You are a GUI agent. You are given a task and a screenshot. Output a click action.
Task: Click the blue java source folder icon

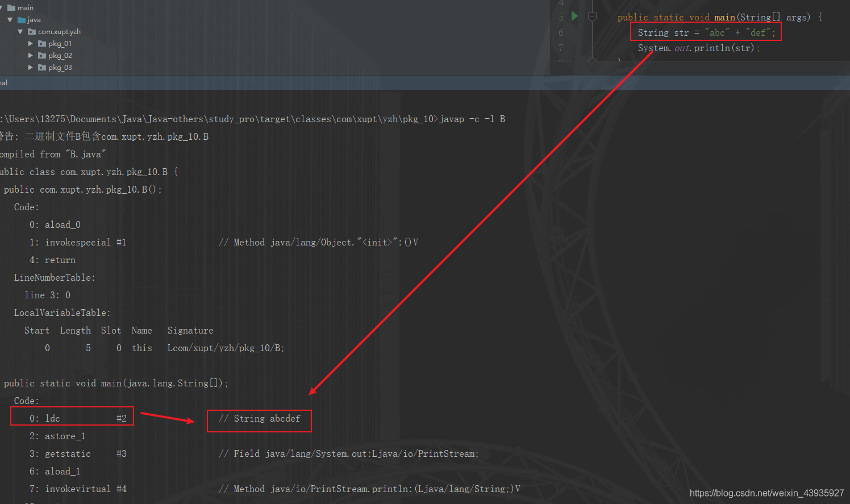[x=22, y=20]
